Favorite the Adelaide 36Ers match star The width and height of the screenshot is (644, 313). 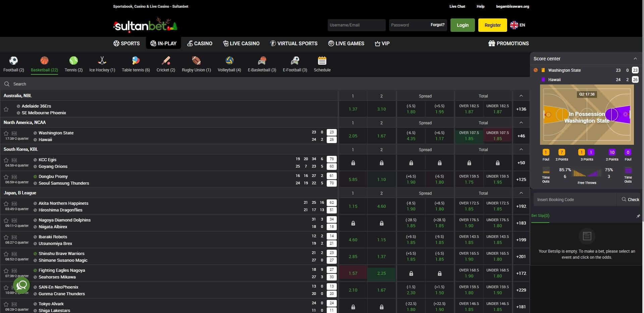click(6, 109)
